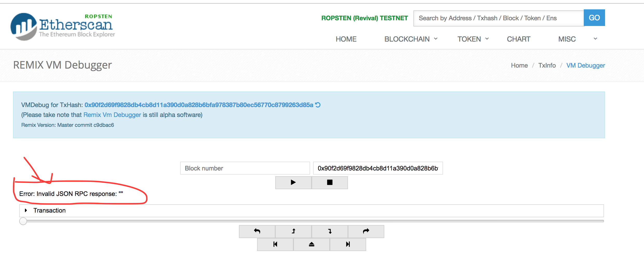The width and height of the screenshot is (644, 263).
Task: Open the TOKEN dropdown menu
Action: [473, 39]
